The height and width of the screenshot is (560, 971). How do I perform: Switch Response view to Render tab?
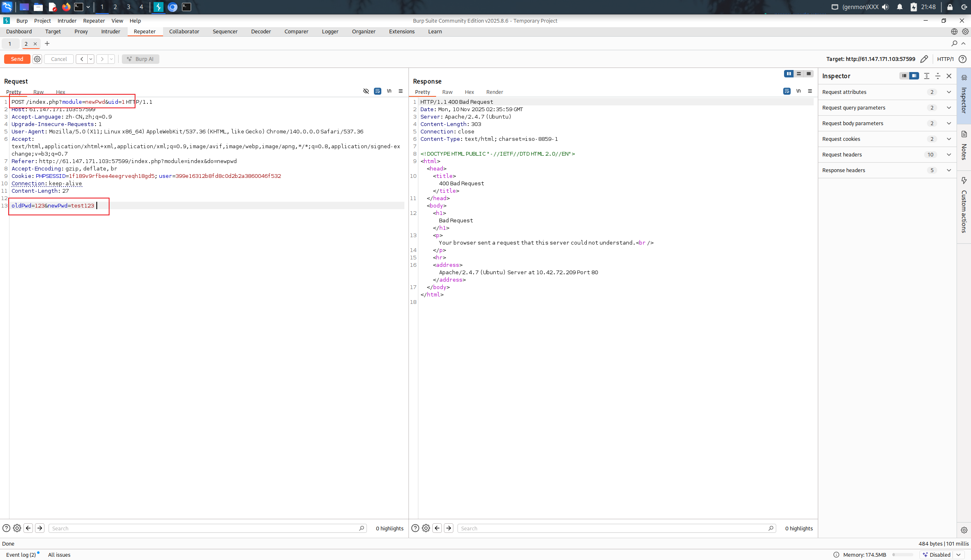click(x=494, y=92)
